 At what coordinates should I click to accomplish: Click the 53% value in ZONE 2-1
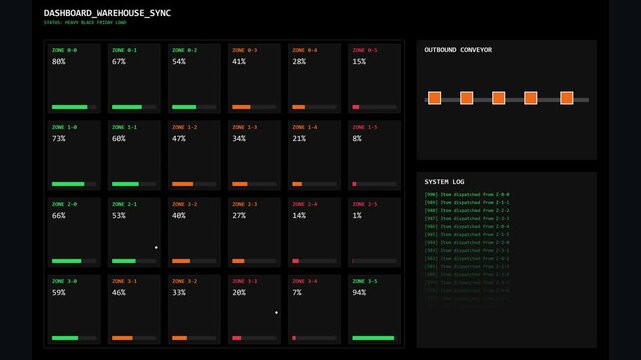pos(119,215)
